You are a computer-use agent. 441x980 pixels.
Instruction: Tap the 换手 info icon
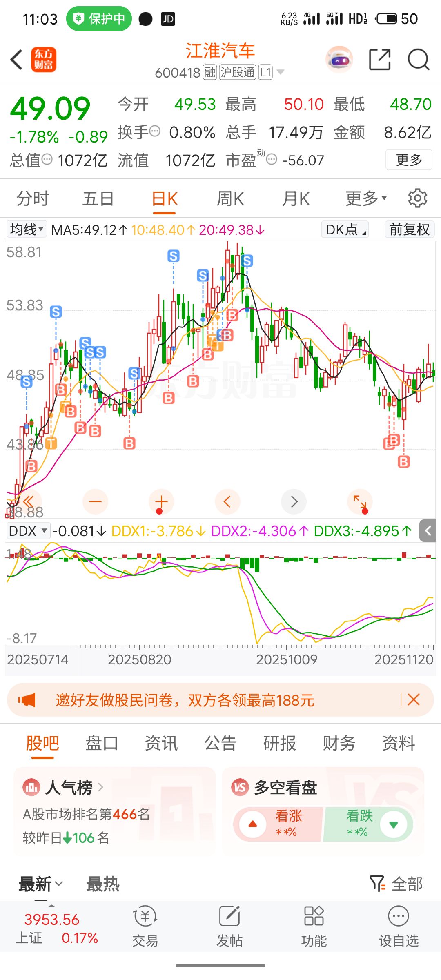pyautogui.click(x=155, y=131)
